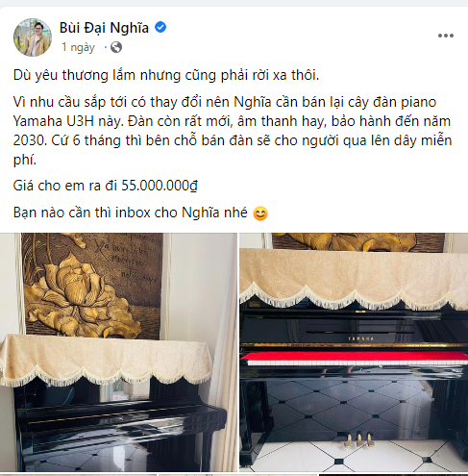Viewport: 468px width, 476px height.
Task: Click the golden piano pedals in the photo
Action: point(359,439)
